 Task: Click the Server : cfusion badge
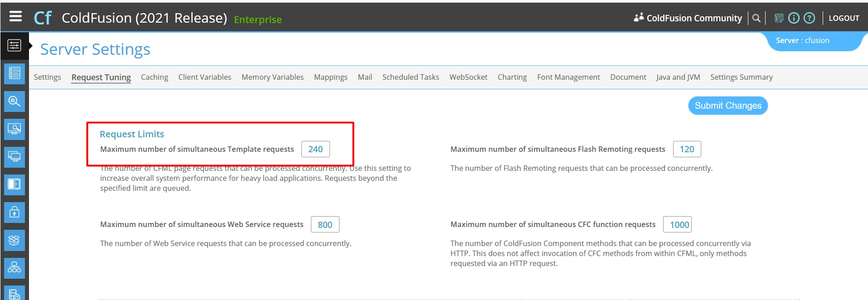pos(803,40)
